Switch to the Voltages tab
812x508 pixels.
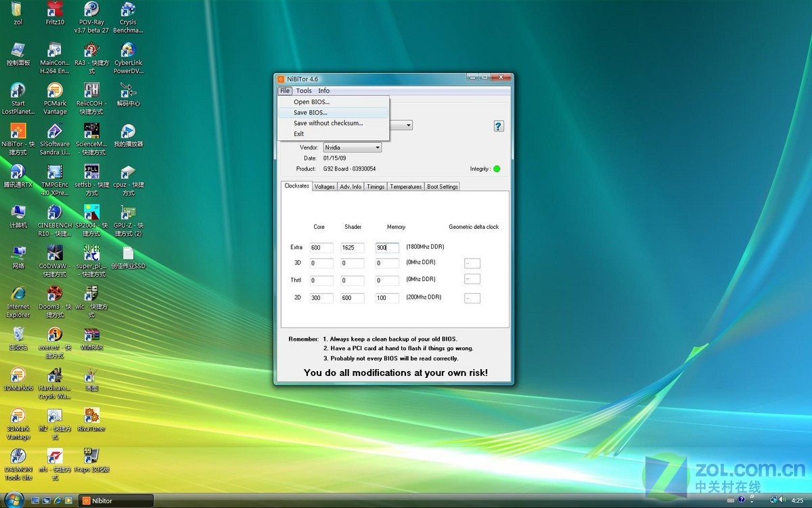coord(324,187)
